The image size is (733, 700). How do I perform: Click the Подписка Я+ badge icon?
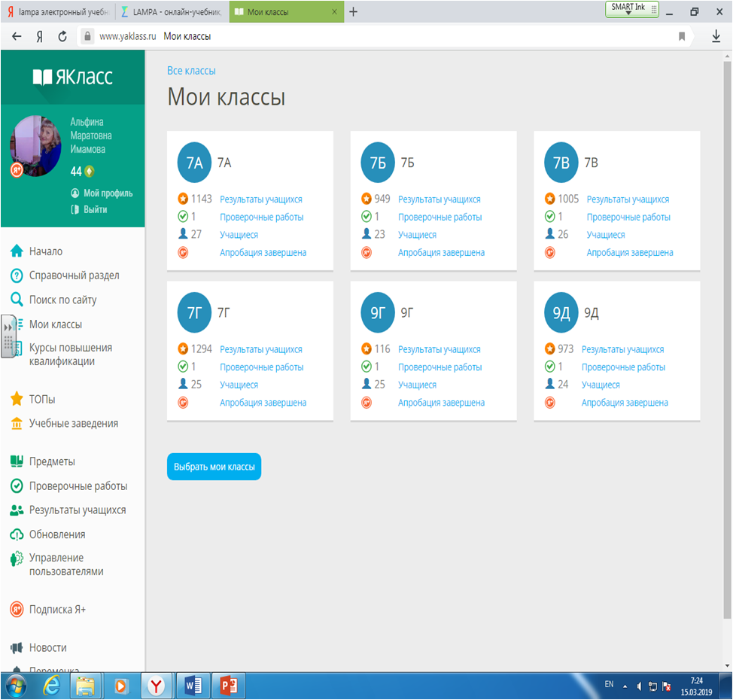(x=17, y=609)
